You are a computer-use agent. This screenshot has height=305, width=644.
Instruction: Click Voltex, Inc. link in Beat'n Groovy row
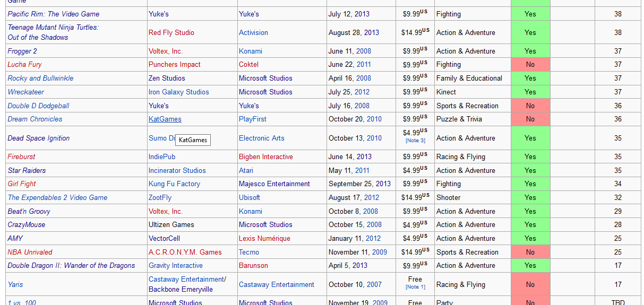(x=166, y=211)
